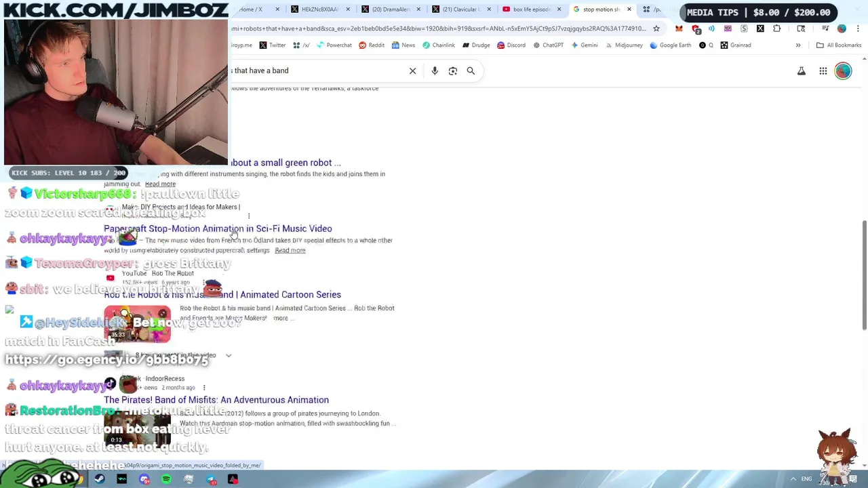Screen dimensions: 868x488
Task: Open the Powerchat bookmark
Action: click(x=334, y=45)
